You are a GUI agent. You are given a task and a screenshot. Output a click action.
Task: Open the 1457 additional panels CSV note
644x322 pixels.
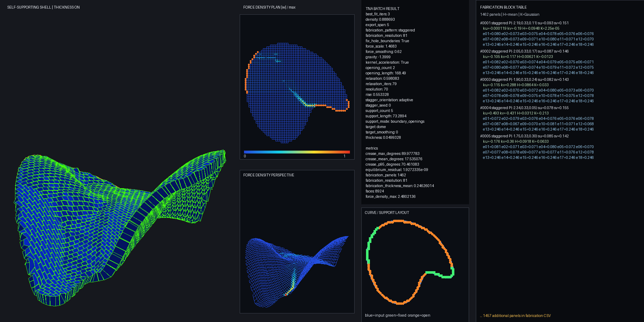516,316
